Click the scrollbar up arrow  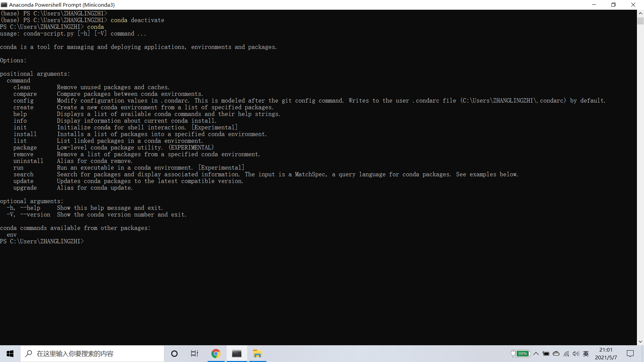pos(640,13)
